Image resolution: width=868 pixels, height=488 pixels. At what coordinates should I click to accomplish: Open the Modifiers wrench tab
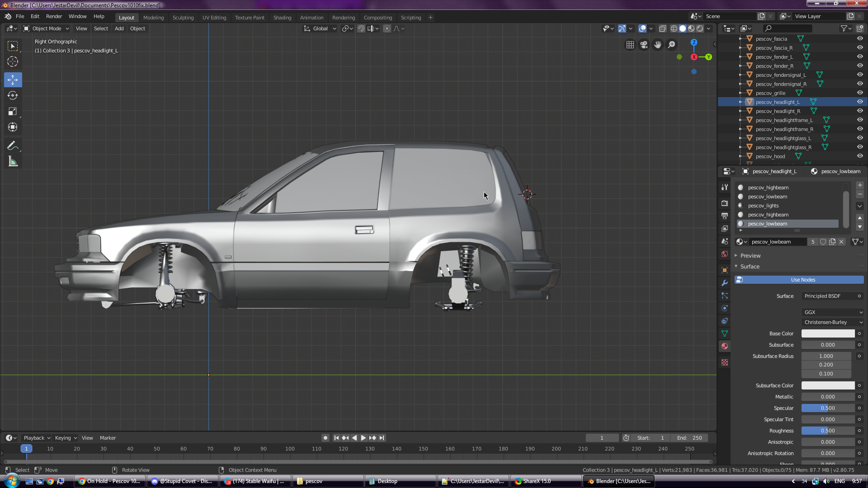(x=725, y=283)
